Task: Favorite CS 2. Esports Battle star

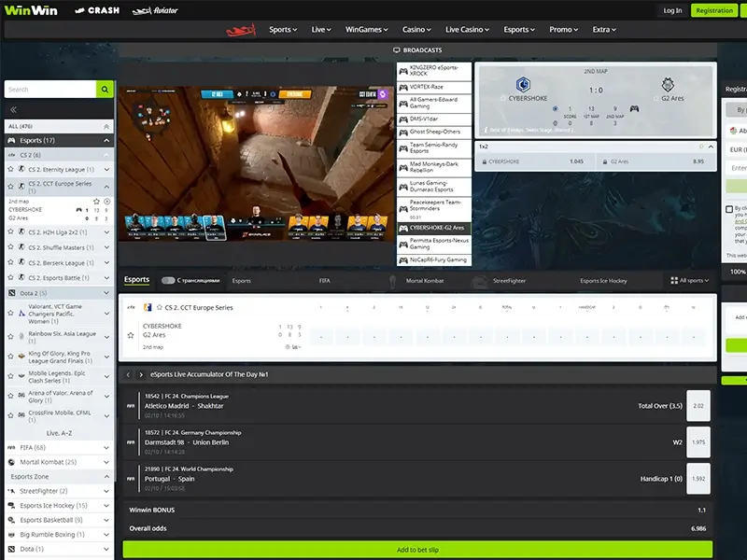Action: (11, 277)
